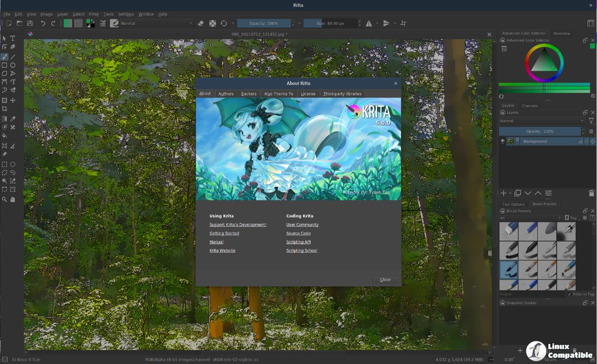This screenshot has height=364, width=597.
Task: Toggle eraser mode in the toolbar
Action: [201, 23]
